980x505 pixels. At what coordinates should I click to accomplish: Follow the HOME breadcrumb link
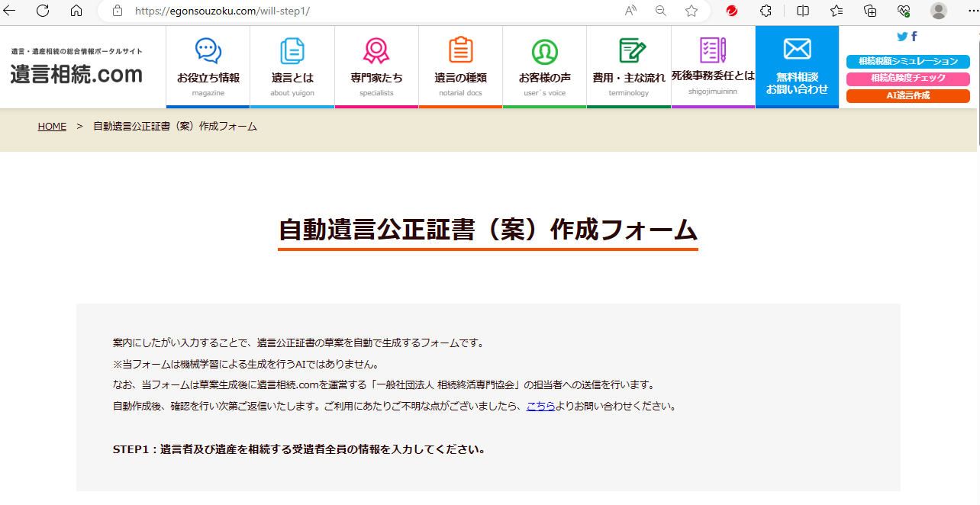click(x=52, y=127)
